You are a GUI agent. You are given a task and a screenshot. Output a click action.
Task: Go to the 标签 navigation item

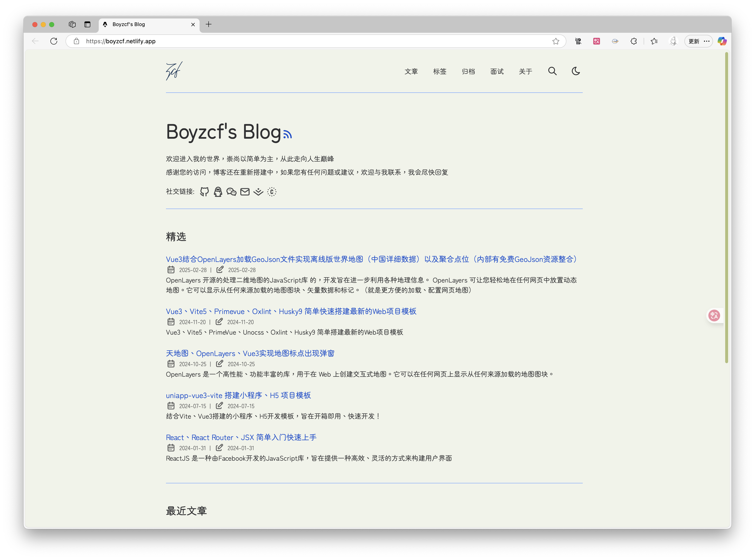(440, 72)
